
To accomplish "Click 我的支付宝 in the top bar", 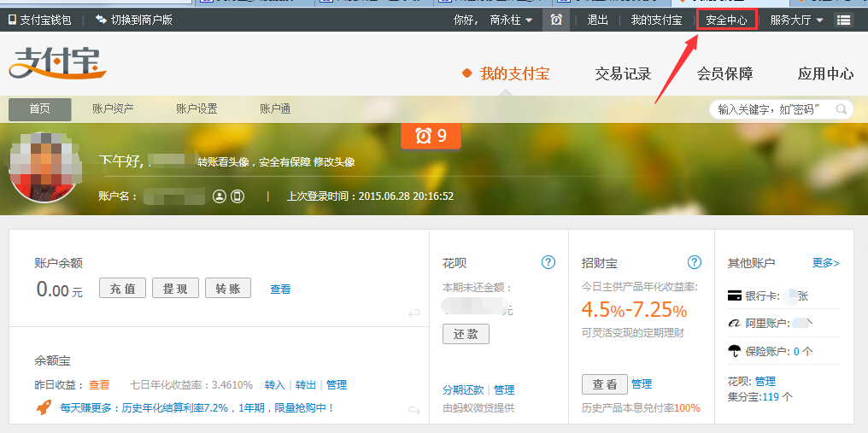I will click(656, 20).
